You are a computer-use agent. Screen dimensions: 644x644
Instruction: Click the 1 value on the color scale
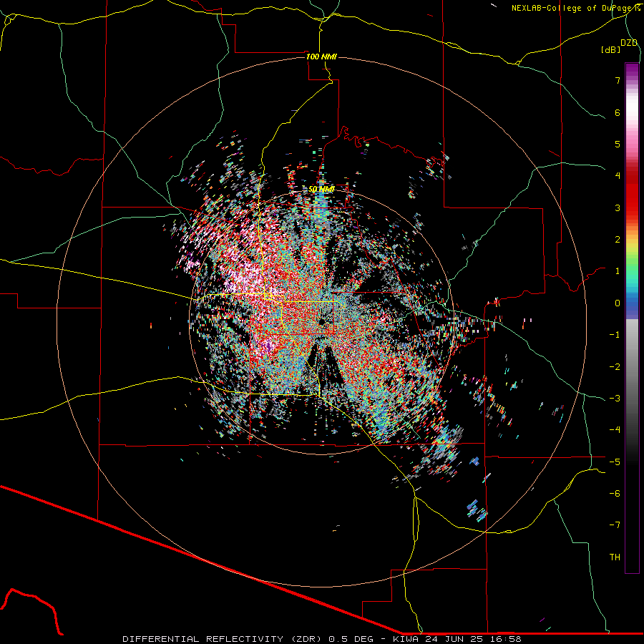618,271
